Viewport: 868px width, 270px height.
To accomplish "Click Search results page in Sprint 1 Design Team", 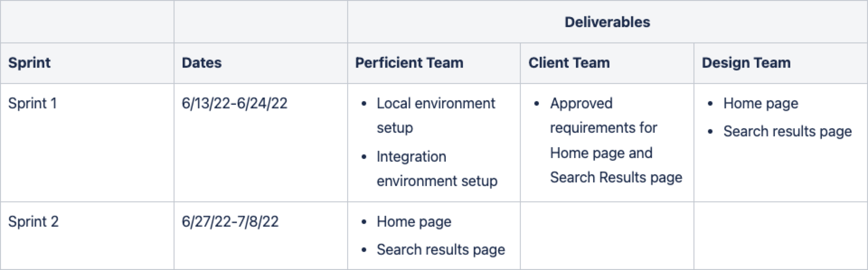I will pyautogui.click(x=787, y=131).
